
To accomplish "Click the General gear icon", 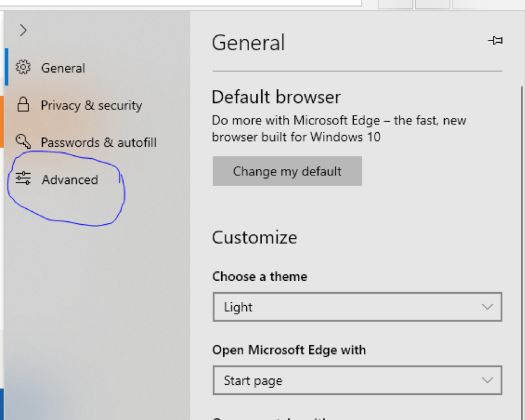I will point(23,68).
